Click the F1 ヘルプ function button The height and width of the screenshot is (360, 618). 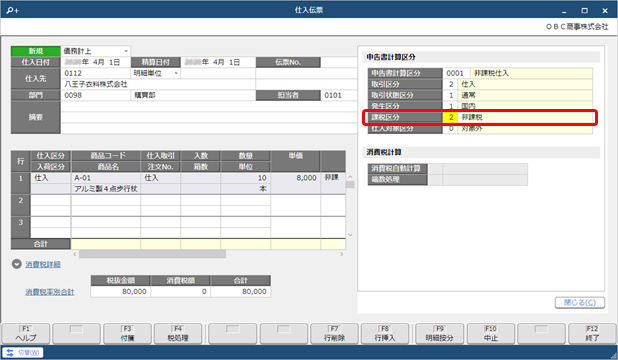(26, 334)
